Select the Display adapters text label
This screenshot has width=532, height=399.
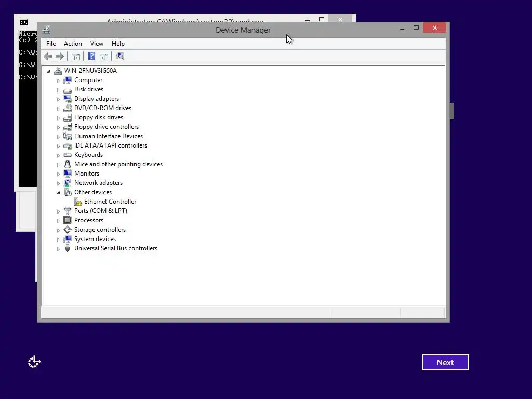(x=97, y=99)
